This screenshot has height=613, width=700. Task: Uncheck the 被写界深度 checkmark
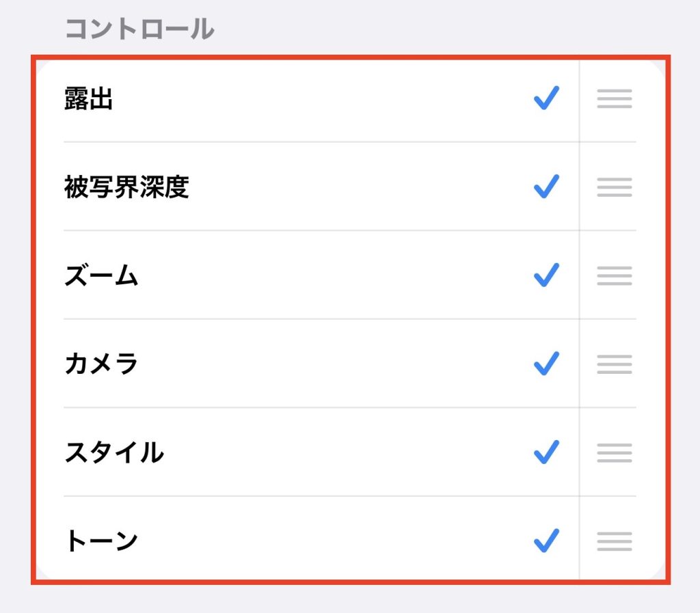546,187
